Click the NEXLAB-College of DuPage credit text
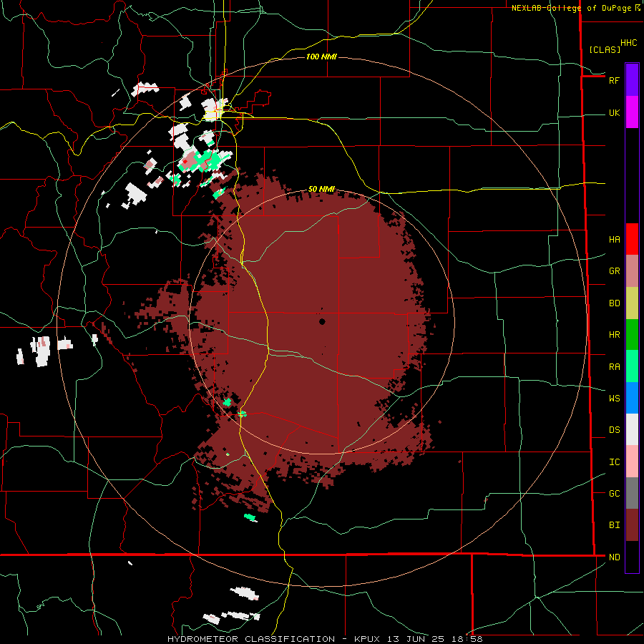 pyautogui.click(x=571, y=8)
